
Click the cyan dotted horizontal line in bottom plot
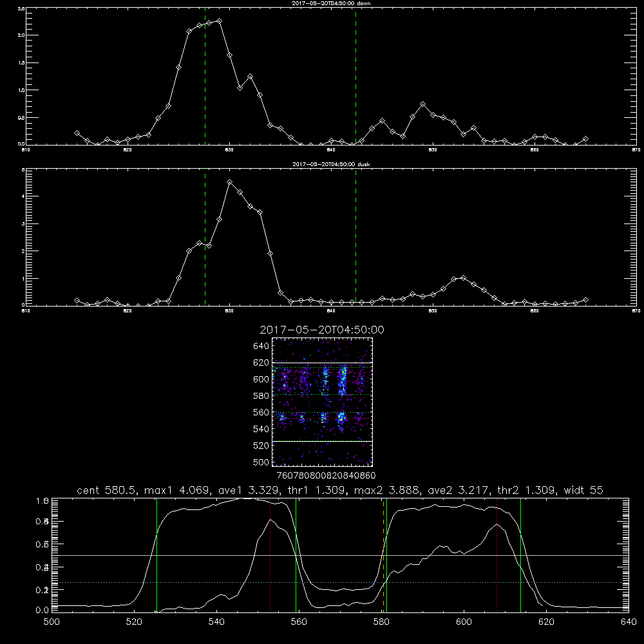point(340,582)
